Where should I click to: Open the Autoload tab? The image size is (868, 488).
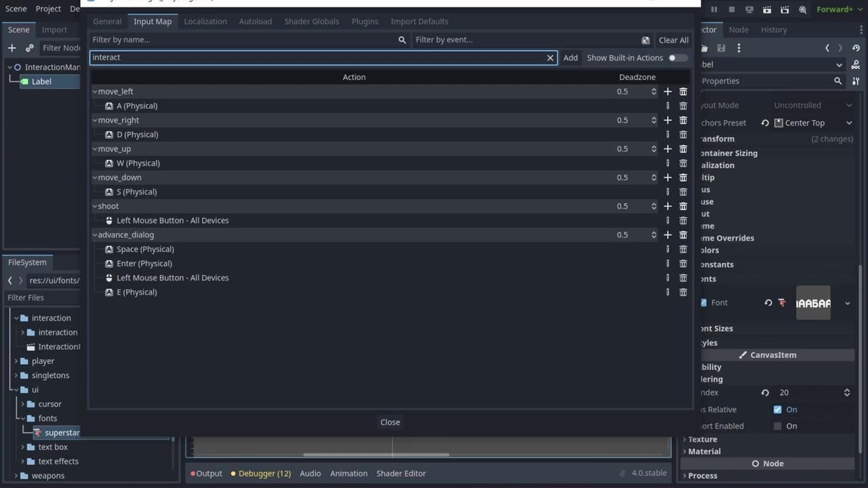[x=256, y=21]
